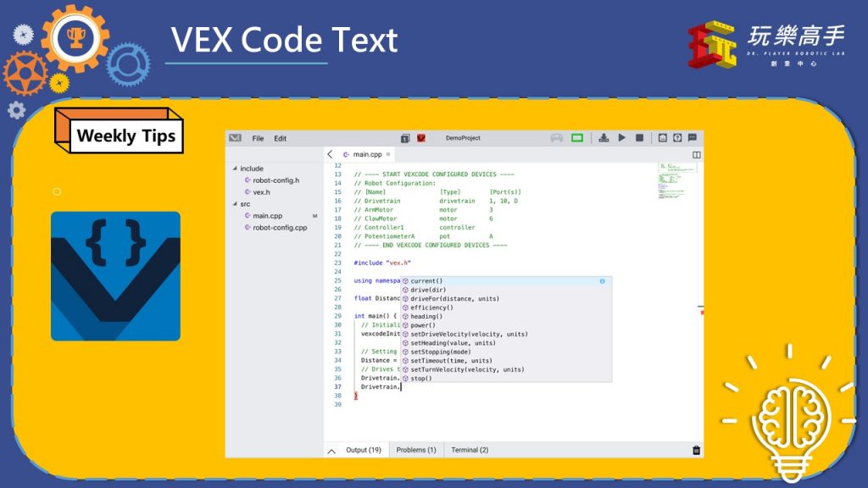This screenshot has height=488, width=868.
Task: Pick power() from the suggestions
Action: click(506, 325)
